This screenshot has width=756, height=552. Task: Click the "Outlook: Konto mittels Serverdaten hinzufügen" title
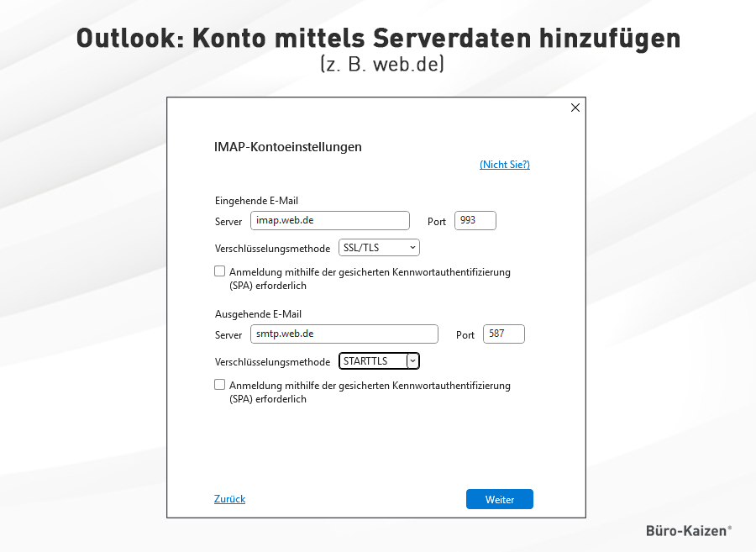pyautogui.click(x=378, y=39)
